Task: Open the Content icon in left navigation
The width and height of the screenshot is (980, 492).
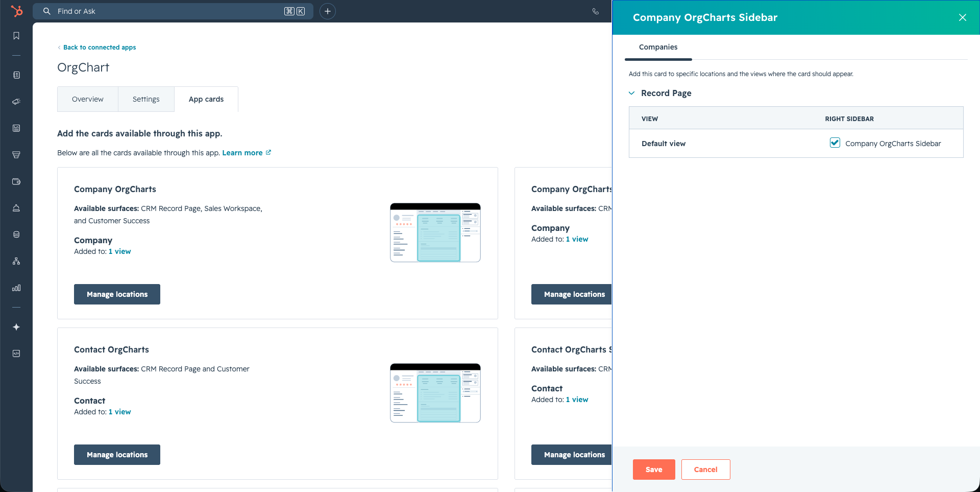Action: click(16, 128)
